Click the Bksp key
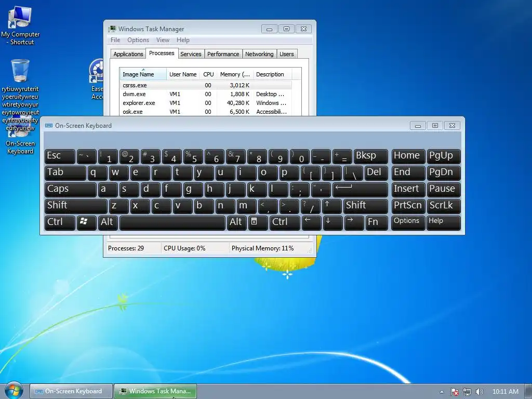 coord(370,156)
